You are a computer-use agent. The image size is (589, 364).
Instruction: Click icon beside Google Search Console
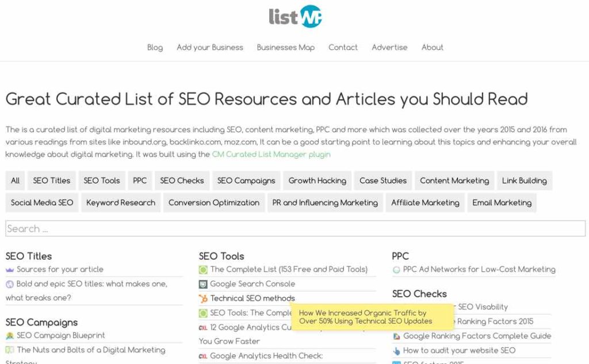[x=203, y=284]
